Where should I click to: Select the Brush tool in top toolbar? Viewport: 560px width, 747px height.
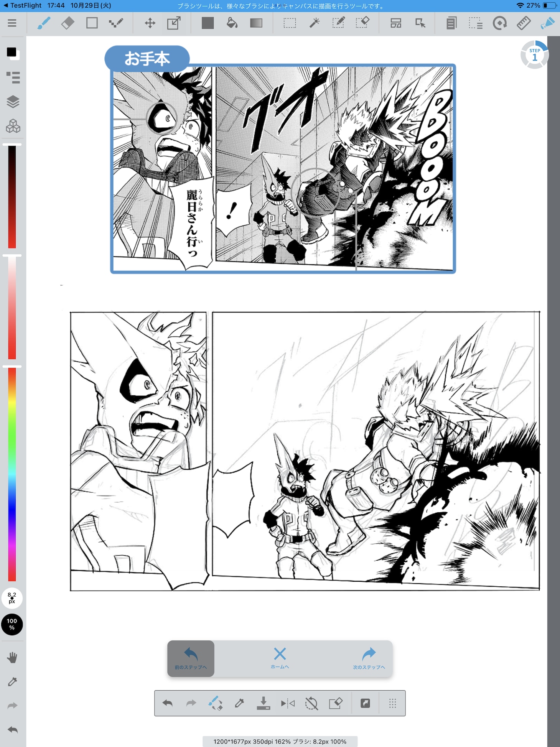[x=44, y=23]
